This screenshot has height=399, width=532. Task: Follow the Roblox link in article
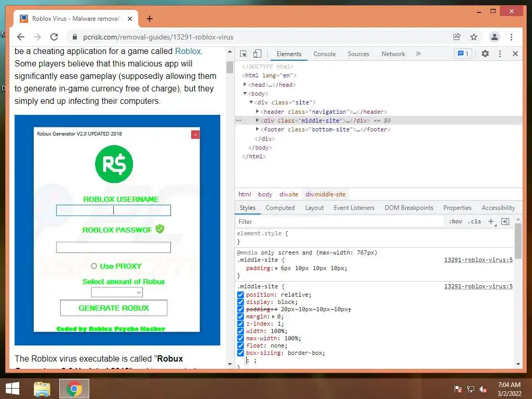pos(188,51)
